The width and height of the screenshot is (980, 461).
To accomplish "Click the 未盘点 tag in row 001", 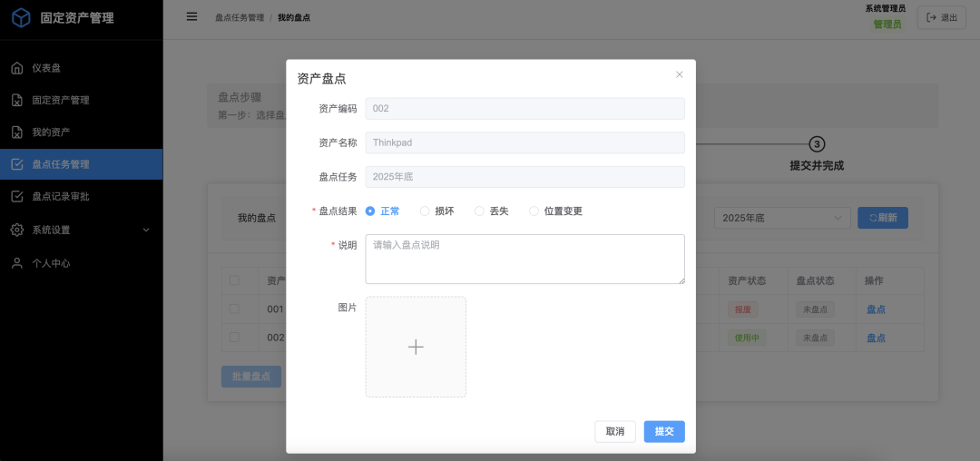I will click(815, 309).
